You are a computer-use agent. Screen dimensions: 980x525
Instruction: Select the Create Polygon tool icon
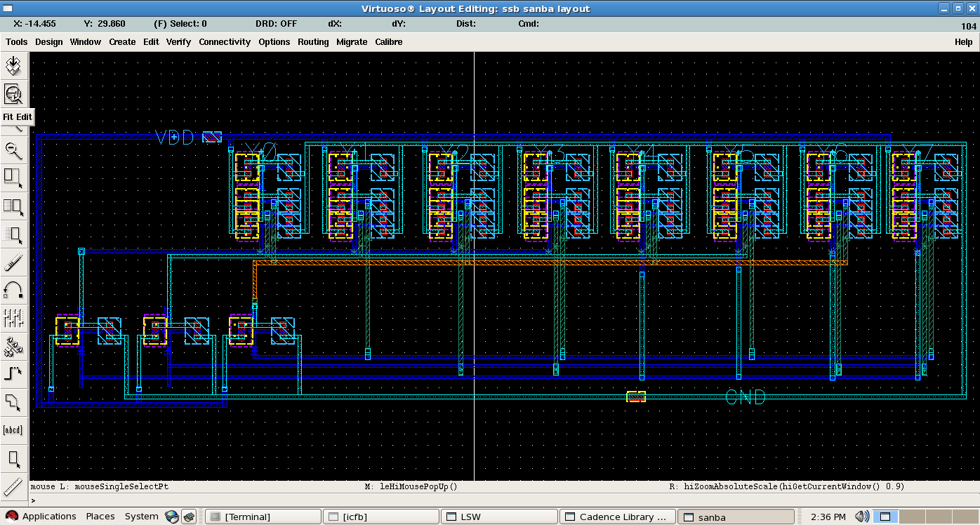pyautogui.click(x=13, y=401)
